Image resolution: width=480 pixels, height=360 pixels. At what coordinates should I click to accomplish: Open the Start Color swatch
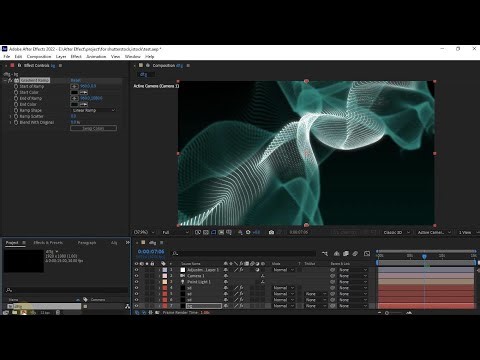pyautogui.click(x=74, y=92)
